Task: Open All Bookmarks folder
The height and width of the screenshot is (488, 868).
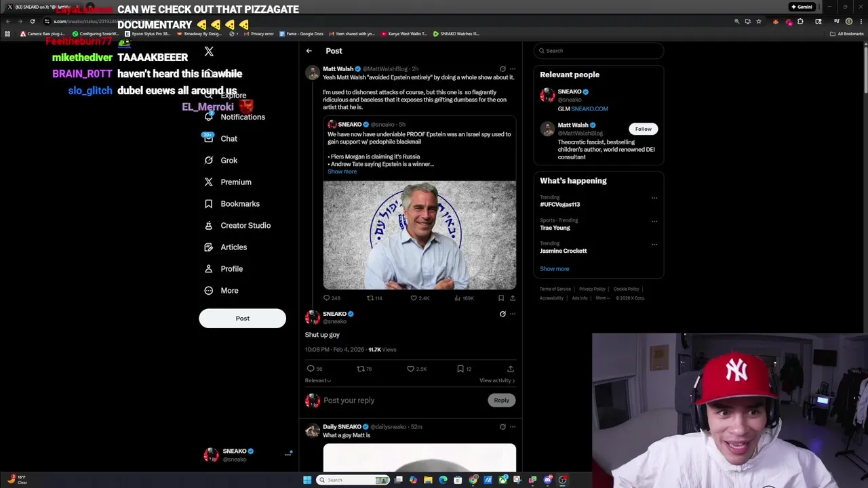Action: [846, 34]
